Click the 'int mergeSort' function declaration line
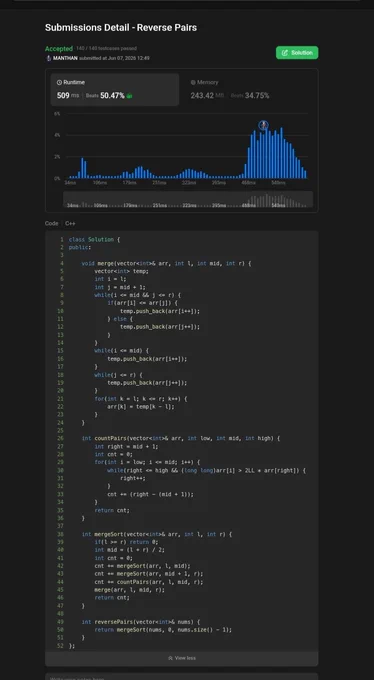The height and width of the screenshot is (680, 374). (x=157, y=534)
